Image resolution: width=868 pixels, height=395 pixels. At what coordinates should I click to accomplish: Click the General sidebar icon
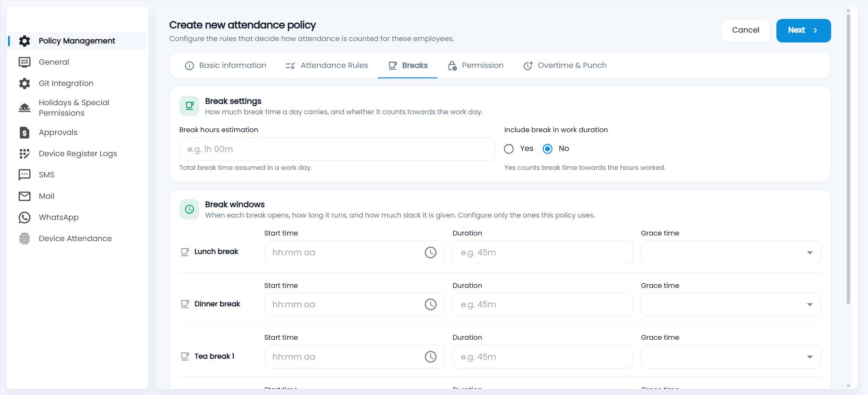pos(25,62)
